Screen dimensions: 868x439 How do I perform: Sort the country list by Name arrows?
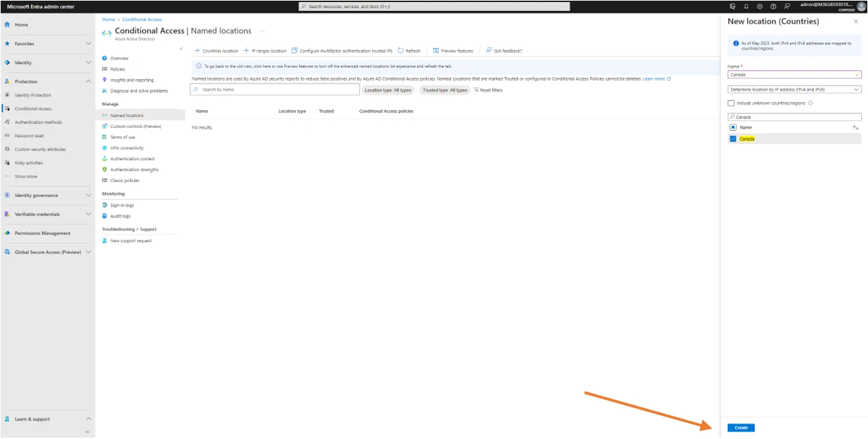(x=855, y=127)
